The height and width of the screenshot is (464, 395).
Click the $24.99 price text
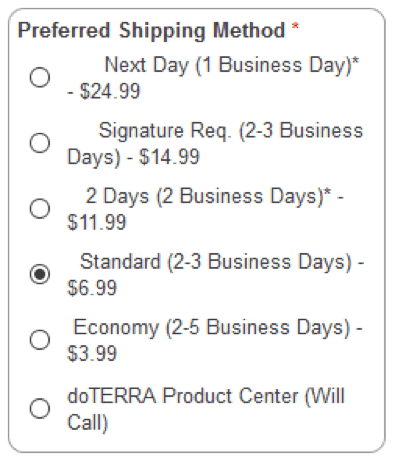(x=110, y=91)
